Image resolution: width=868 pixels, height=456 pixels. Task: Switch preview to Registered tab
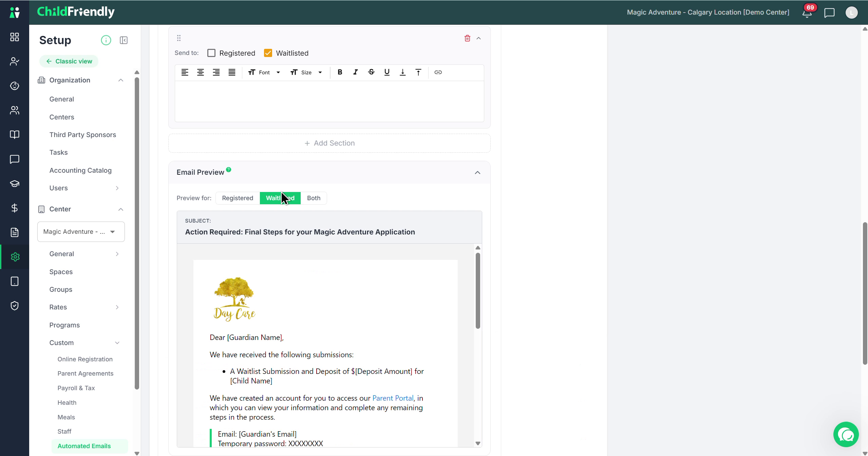tap(238, 198)
